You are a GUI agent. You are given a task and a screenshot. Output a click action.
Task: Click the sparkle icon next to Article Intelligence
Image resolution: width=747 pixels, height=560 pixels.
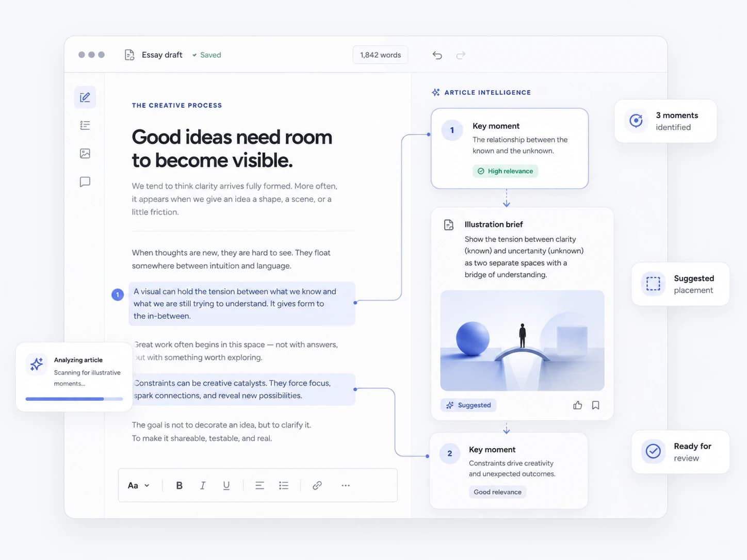point(436,92)
